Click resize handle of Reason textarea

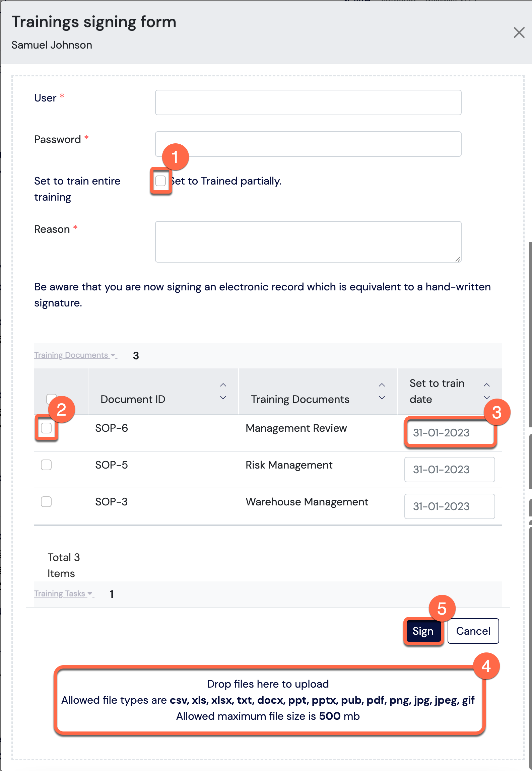[458, 259]
